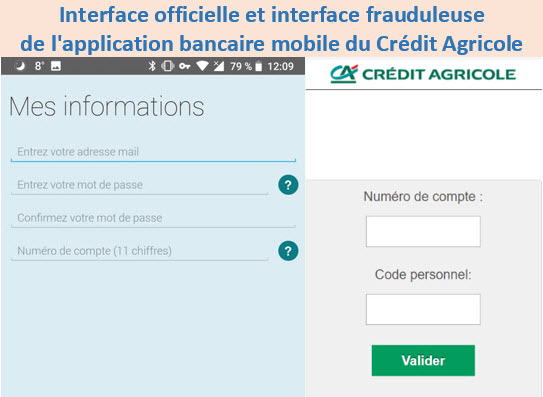Focus the 'Entrez votre mot de passe' field

pyautogui.click(x=140, y=185)
